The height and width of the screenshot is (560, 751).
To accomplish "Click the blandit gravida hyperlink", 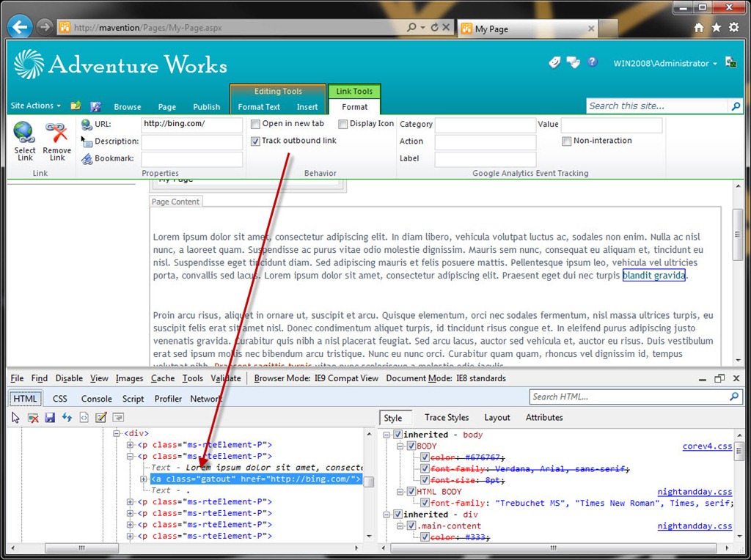I will pyautogui.click(x=653, y=275).
